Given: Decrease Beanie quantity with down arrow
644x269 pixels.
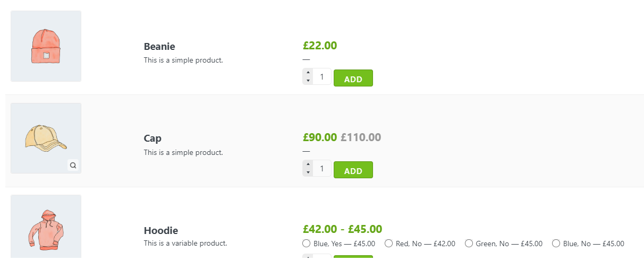Looking at the screenshot, I should (x=308, y=81).
